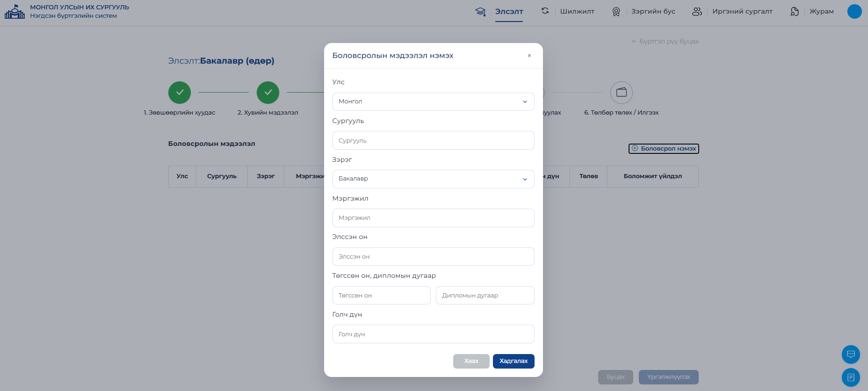Screen dimensions: 868x391
Task: Focus the Элссэн он input field
Action: point(434,257)
